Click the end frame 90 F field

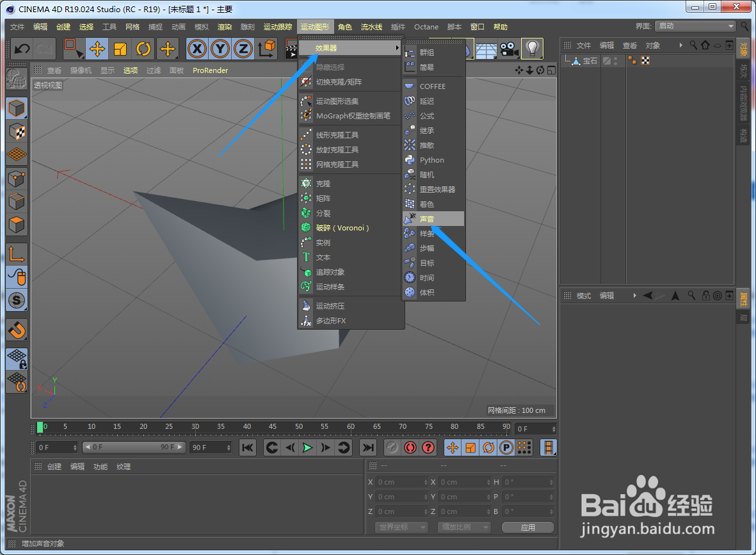[x=211, y=447]
